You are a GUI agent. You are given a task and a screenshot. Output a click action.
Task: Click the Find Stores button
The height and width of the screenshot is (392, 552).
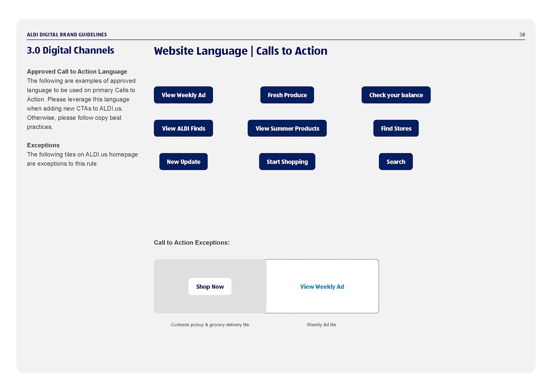396,128
